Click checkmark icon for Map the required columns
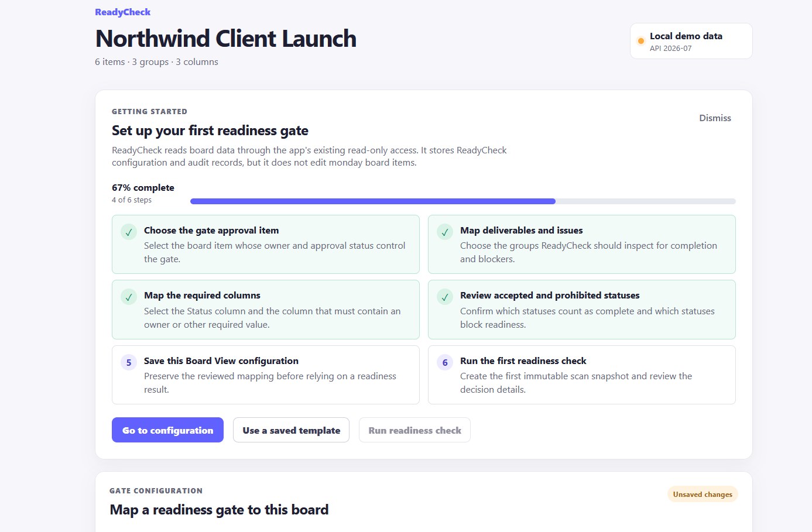 (x=129, y=297)
